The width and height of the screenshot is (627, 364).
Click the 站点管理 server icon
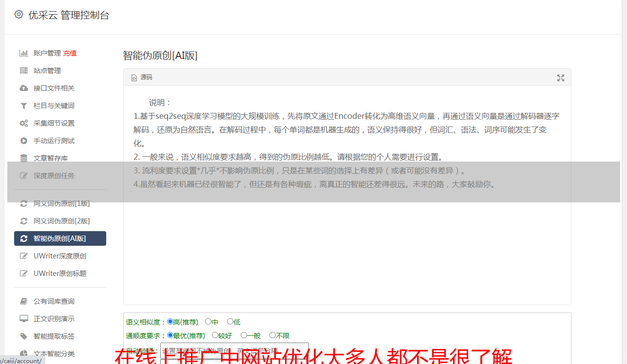(23, 71)
